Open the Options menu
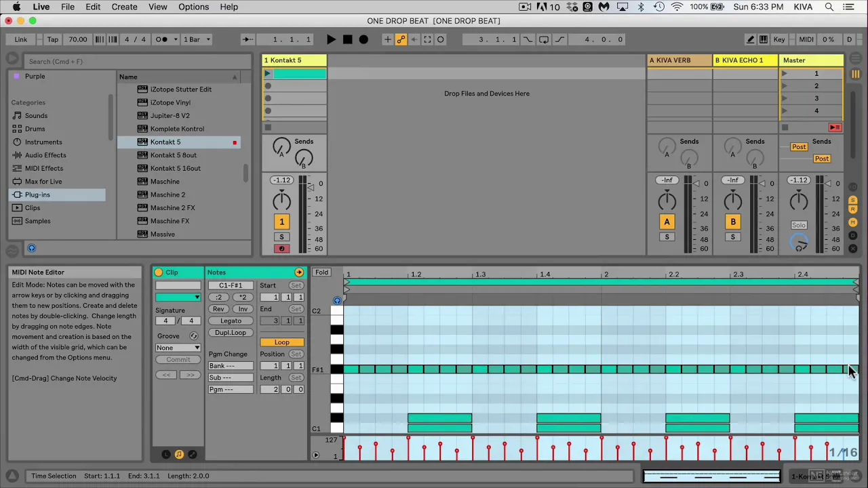This screenshot has width=868, height=488. pyautogui.click(x=194, y=7)
